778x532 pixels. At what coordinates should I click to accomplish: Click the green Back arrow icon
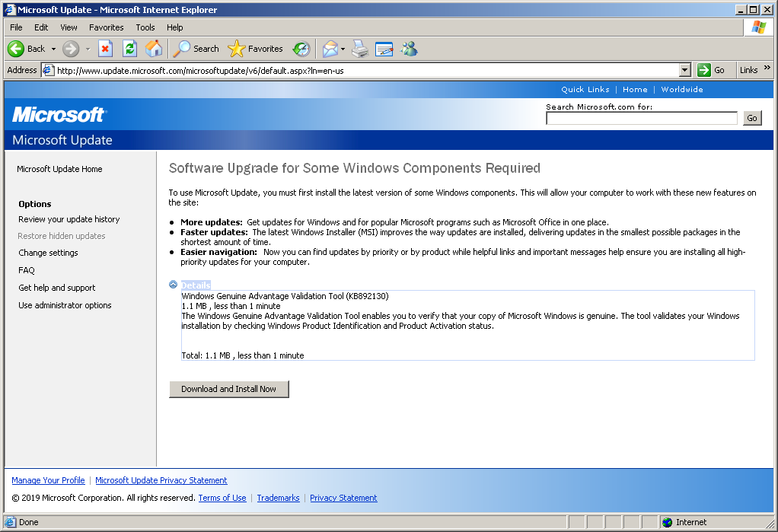tap(16, 49)
